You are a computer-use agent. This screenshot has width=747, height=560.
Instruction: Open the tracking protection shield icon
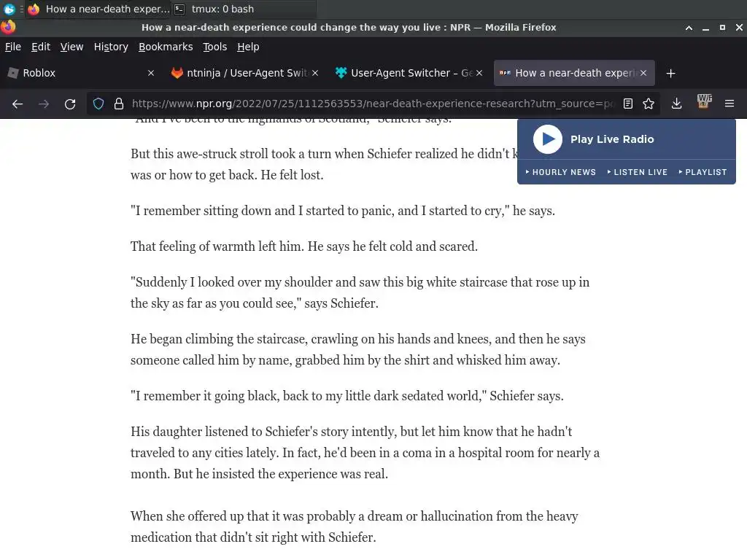[98, 104]
